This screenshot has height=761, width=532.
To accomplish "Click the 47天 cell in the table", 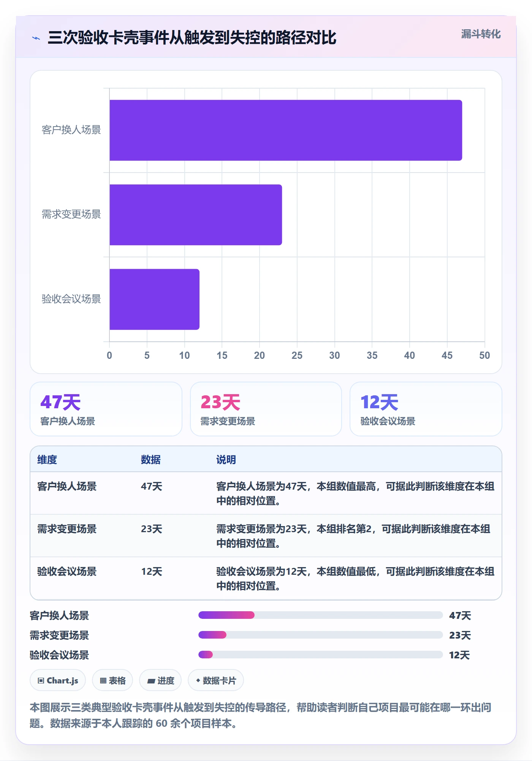I will pos(152,486).
